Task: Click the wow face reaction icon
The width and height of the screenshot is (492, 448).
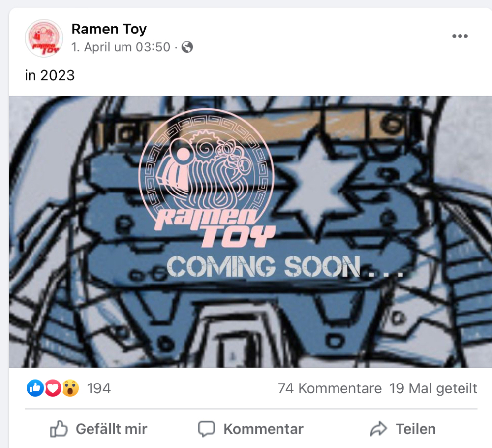Action: pyautogui.click(x=70, y=388)
